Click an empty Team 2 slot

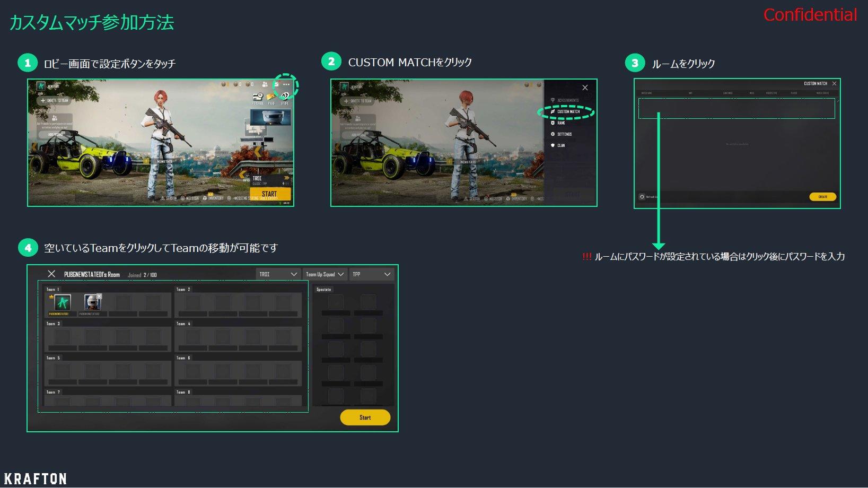click(x=192, y=303)
